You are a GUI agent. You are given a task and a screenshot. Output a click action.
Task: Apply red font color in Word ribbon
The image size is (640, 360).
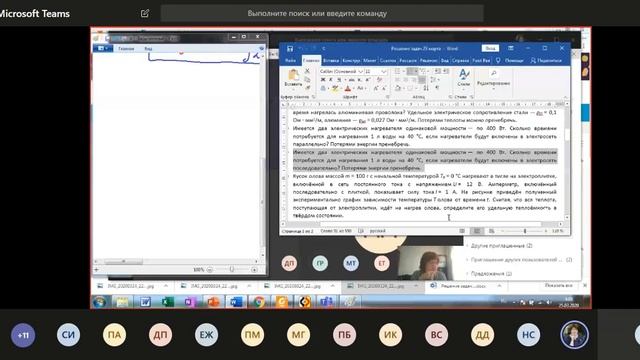tap(348, 88)
